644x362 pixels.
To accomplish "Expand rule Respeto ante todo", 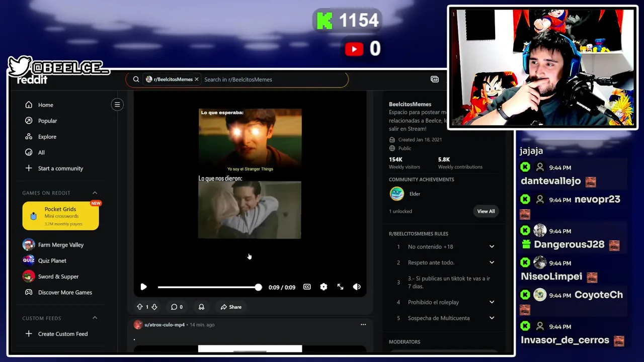I will coord(492,262).
